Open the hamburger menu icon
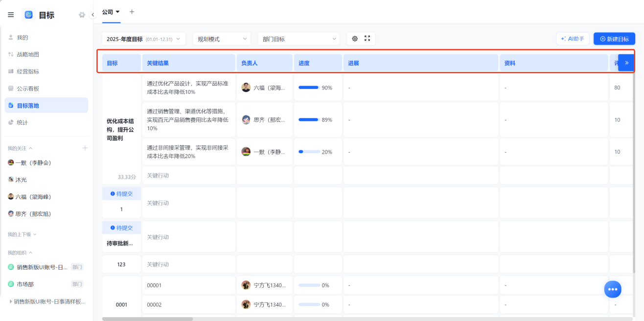 tap(11, 15)
